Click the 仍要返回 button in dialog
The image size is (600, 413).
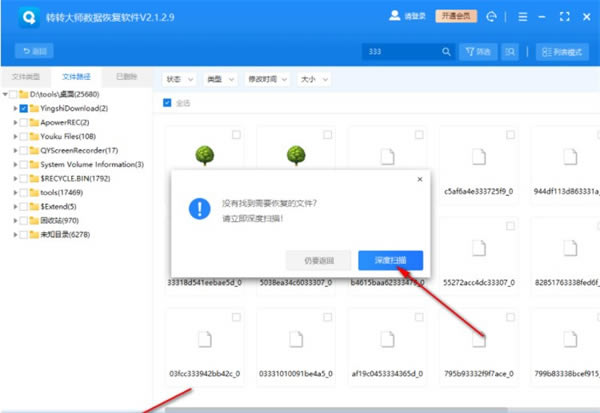pos(317,260)
